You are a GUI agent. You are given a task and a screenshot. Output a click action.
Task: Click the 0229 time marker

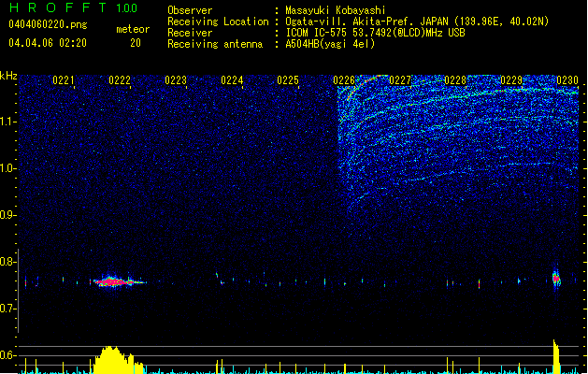[x=511, y=80]
